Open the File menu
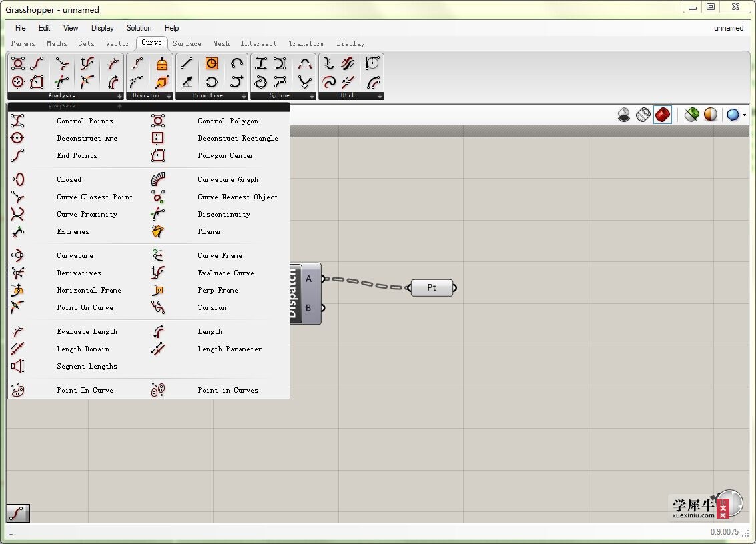 (20, 28)
